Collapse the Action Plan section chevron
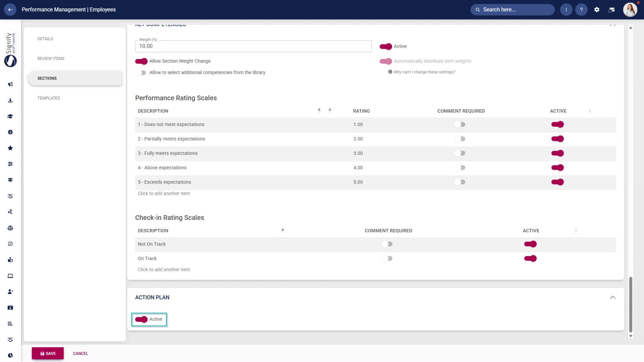The image size is (644, 362). (x=613, y=298)
